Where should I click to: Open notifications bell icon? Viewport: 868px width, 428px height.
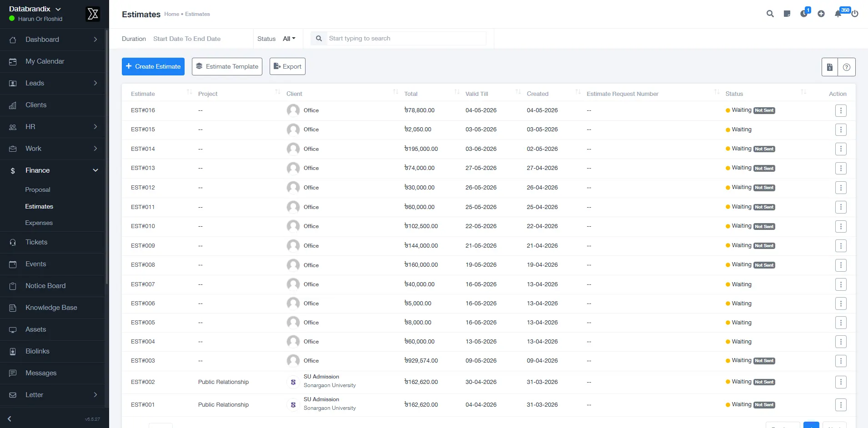click(x=838, y=14)
